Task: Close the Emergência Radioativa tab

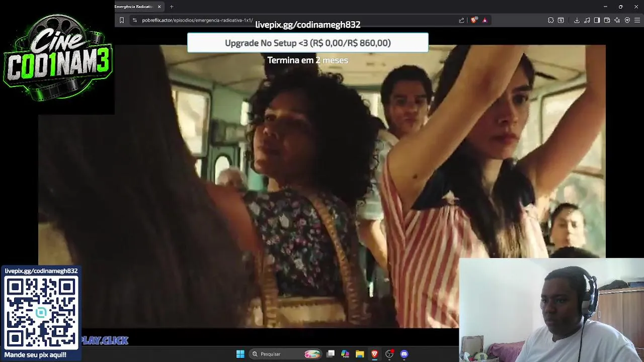Action: pos(159,7)
